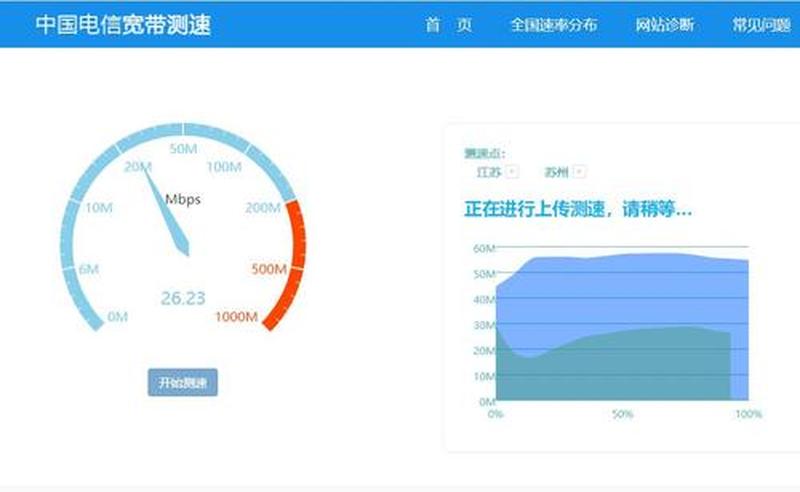Viewport: 800px width, 492px height.
Task: Click the 正在进行上传测速 status message
Action: (578, 209)
